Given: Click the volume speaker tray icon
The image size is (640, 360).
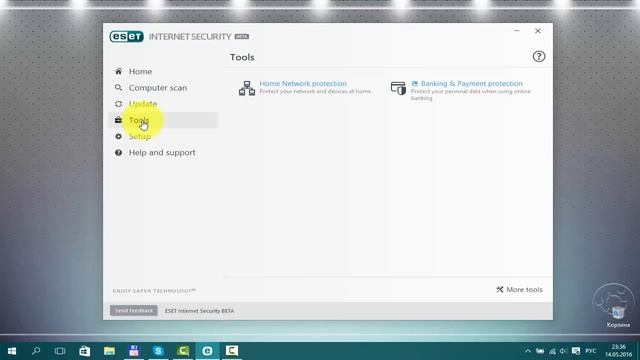Looking at the screenshot, I should [564, 351].
